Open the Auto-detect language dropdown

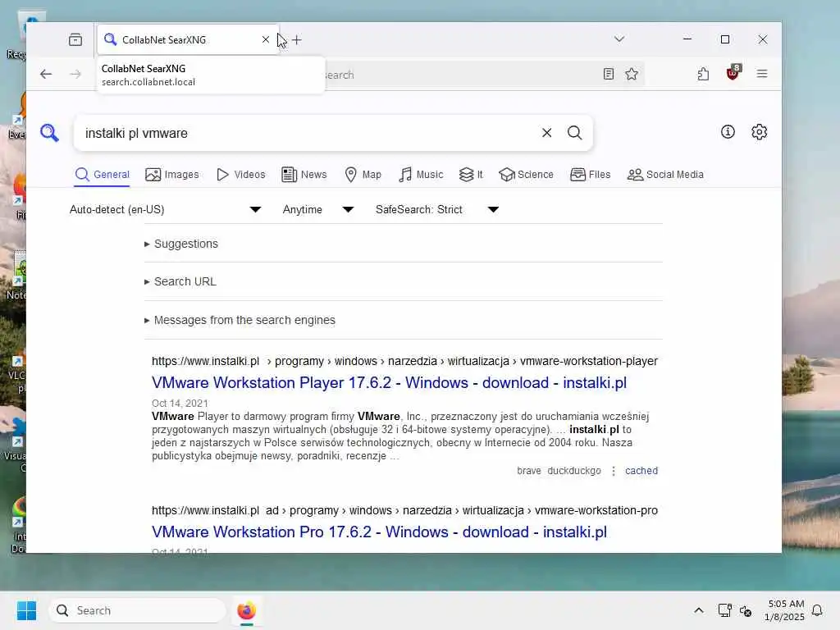click(165, 209)
